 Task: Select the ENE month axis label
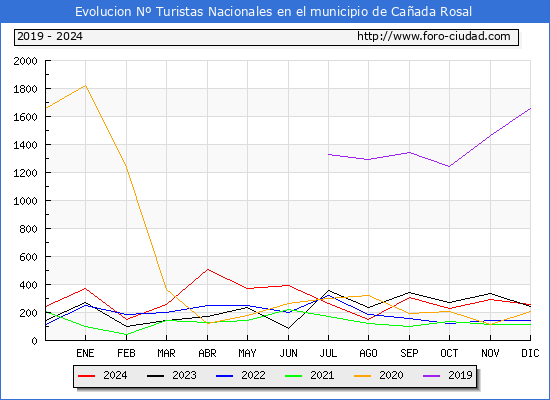[85, 353]
